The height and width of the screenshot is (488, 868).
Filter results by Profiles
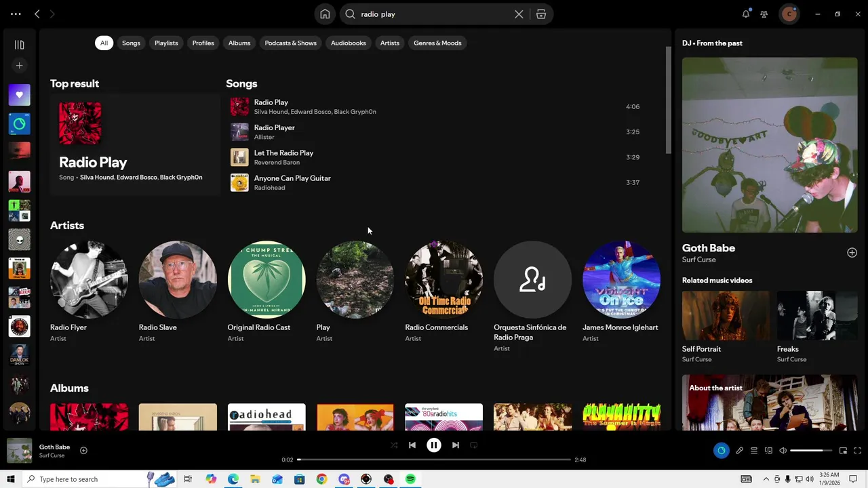(x=203, y=43)
